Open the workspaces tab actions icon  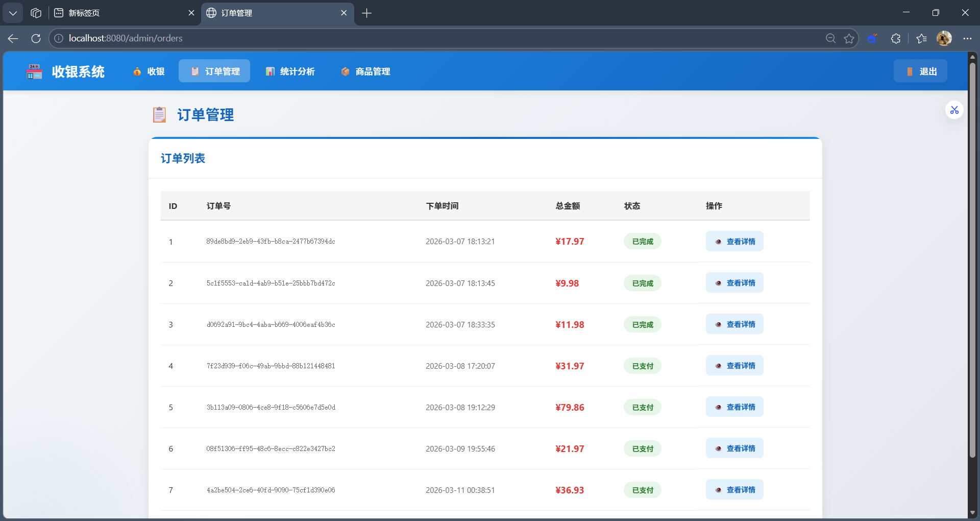pyautogui.click(x=36, y=13)
